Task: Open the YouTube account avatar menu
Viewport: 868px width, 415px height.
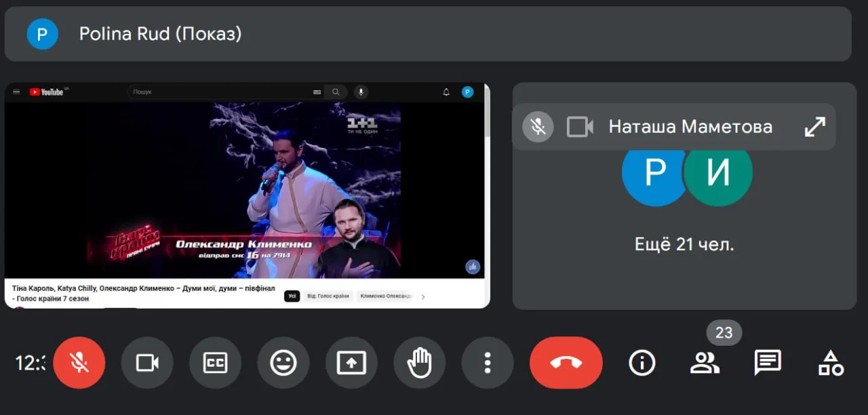Action: pos(467,92)
